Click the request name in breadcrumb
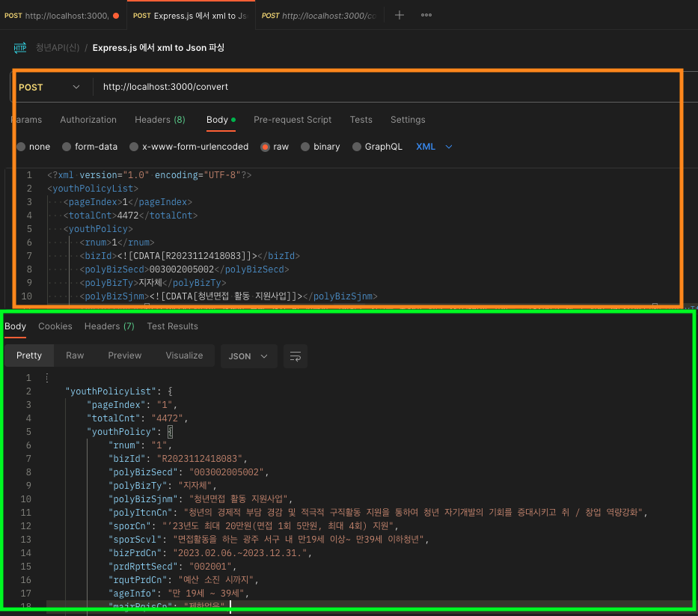The height and width of the screenshot is (616, 698). point(159,48)
